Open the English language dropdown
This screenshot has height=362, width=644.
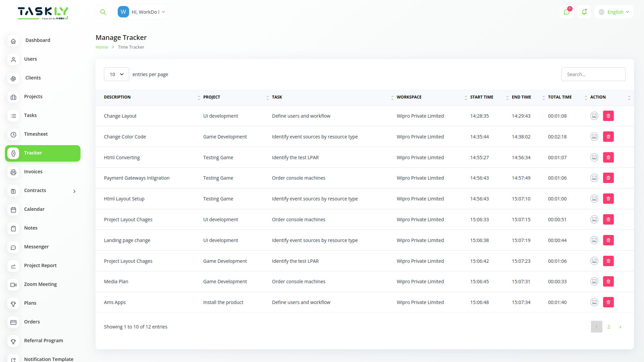pyautogui.click(x=613, y=12)
